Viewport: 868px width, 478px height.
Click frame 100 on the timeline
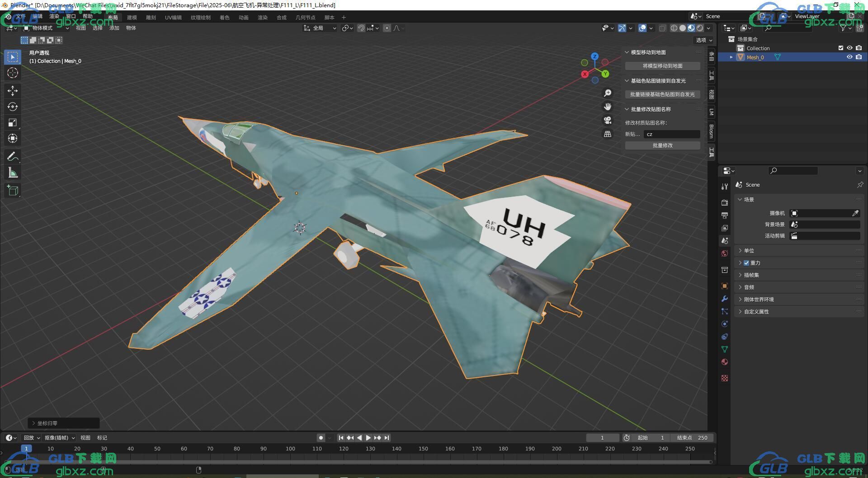[x=290, y=449]
